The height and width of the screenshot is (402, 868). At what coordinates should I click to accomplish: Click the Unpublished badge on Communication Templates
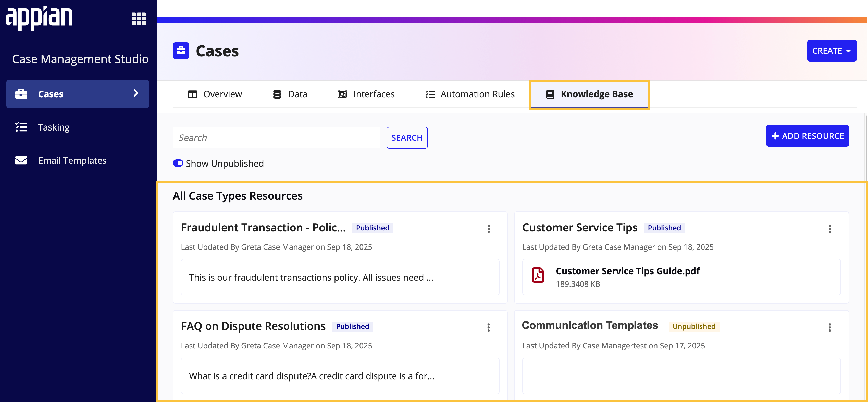tap(694, 326)
